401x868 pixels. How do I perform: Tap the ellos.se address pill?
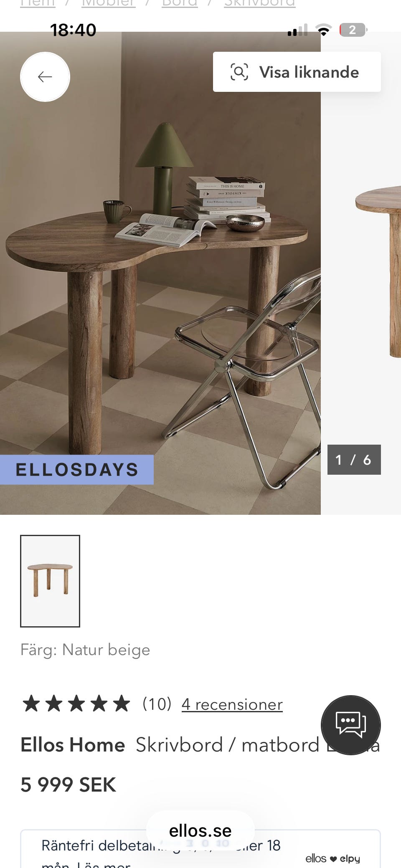pyautogui.click(x=200, y=830)
